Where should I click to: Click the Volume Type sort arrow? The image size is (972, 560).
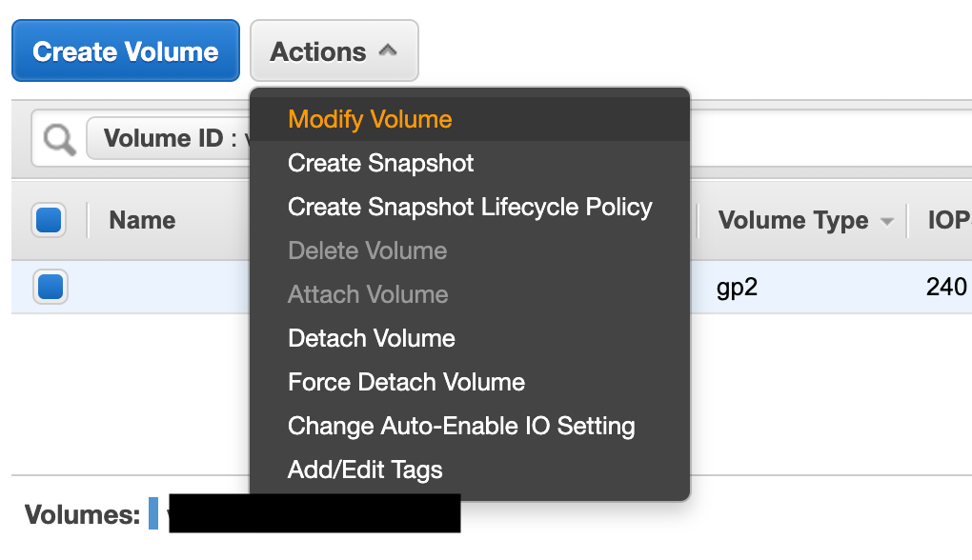pos(887,221)
